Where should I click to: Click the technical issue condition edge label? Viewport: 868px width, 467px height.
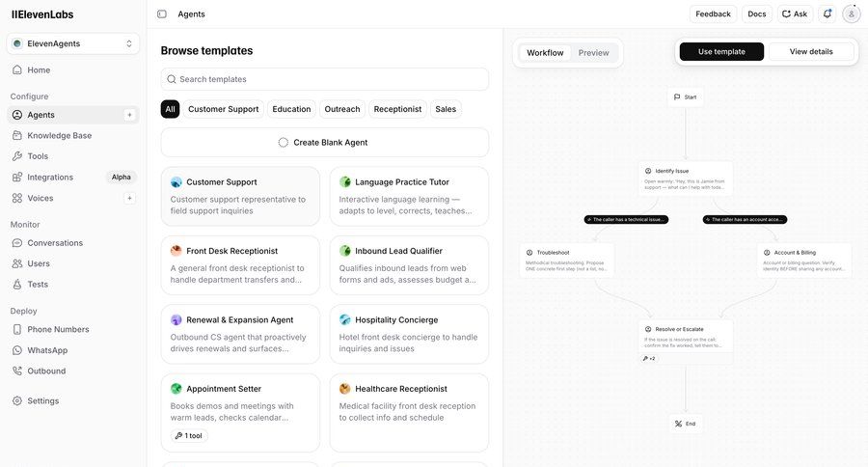(626, 219)
